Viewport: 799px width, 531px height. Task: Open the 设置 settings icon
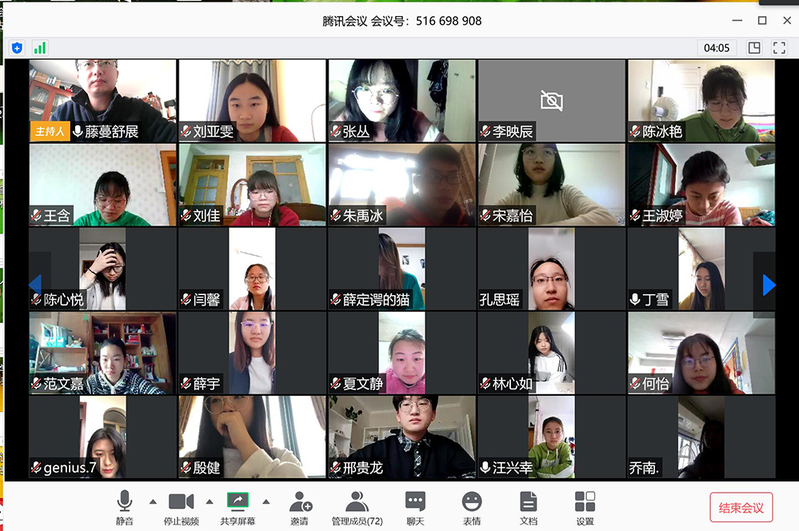[x=585, y=508]
